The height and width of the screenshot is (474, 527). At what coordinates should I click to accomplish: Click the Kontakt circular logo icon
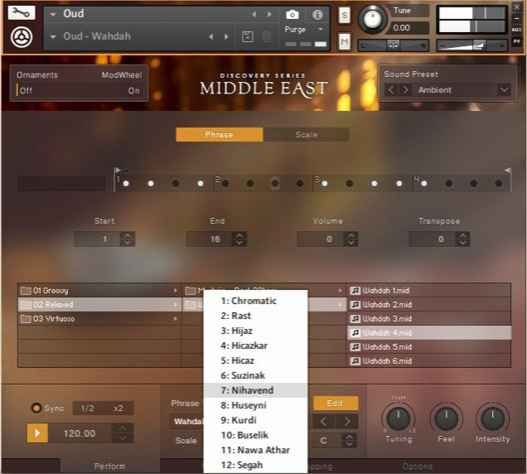point(22,37)
